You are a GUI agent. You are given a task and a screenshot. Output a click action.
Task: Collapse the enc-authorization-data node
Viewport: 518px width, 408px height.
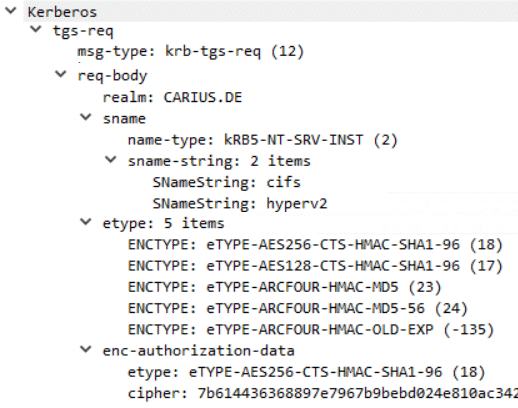[86, 349]
